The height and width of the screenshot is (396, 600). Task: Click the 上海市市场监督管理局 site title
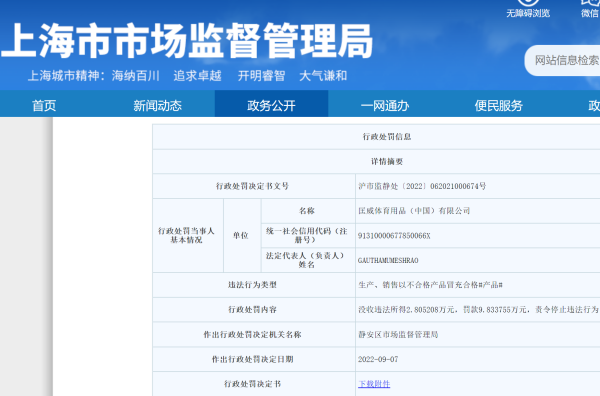[x=187, y=41]
